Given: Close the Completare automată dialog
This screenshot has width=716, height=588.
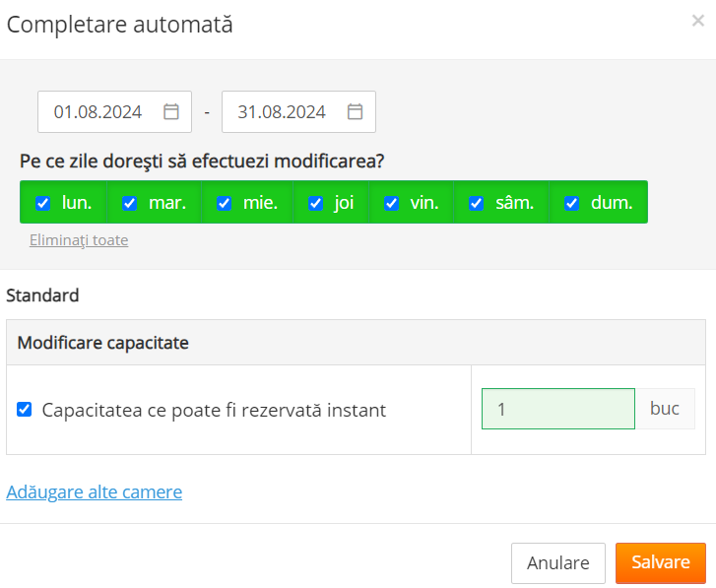Looking at the screenshot, I should coord(697,21).
